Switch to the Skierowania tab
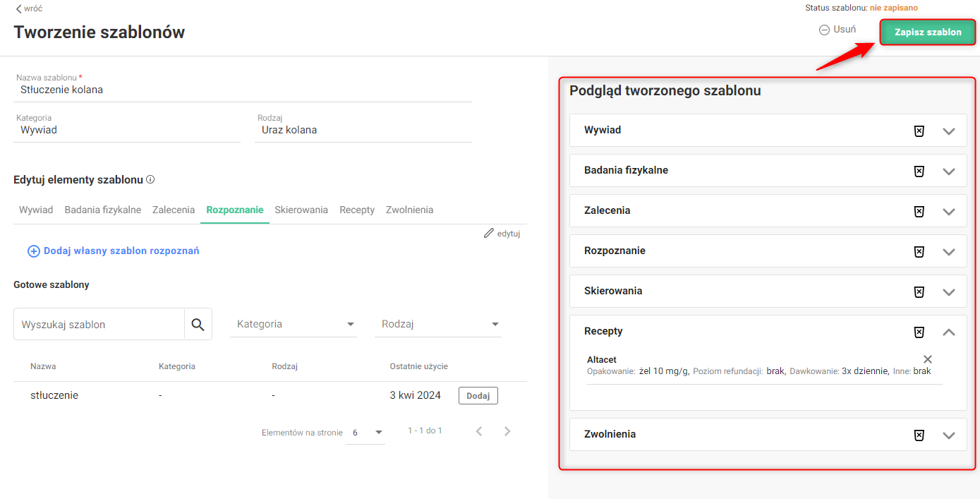The image size is (980, 499). (x=301, y=210)
